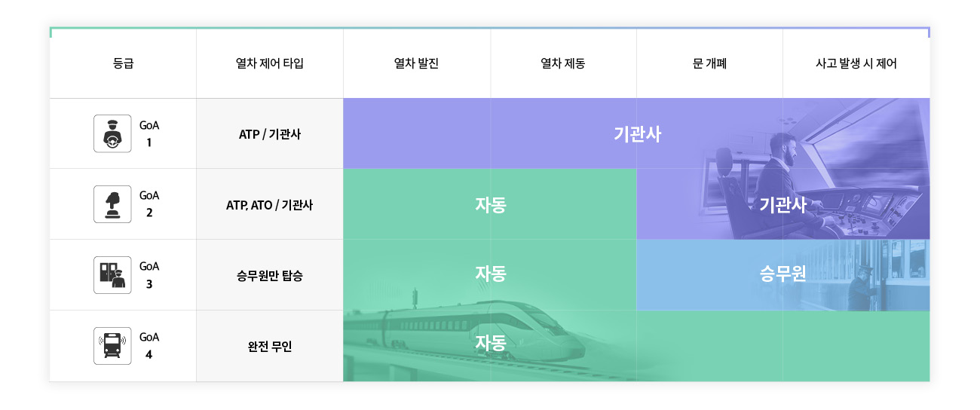This screenshot has height=410, width=980.
Task: Select the 등급 column header
Action: pos(123,64)
